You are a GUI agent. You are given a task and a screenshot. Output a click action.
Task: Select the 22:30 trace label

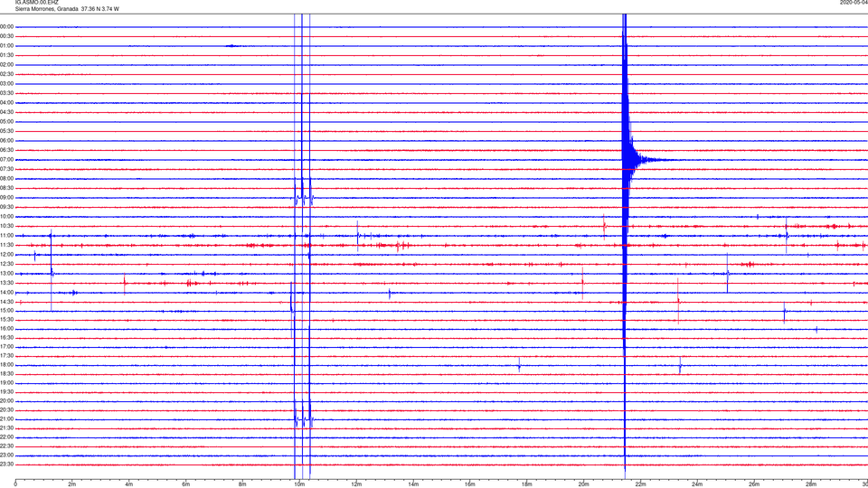coord(6,446)
